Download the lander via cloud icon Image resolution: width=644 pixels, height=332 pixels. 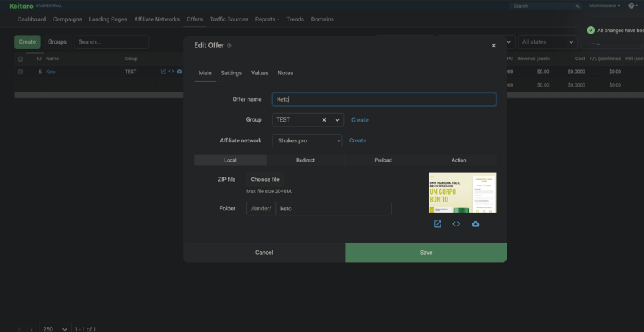point(475,224)
